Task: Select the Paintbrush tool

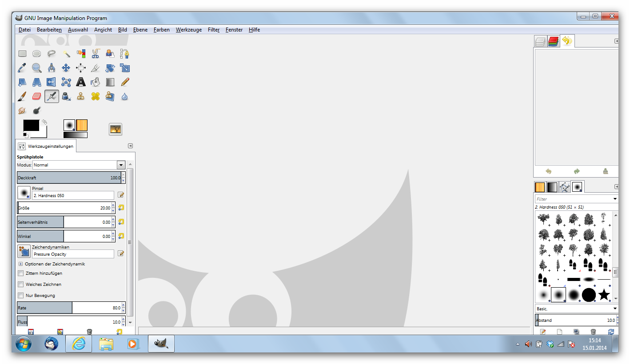Action: 22,96
